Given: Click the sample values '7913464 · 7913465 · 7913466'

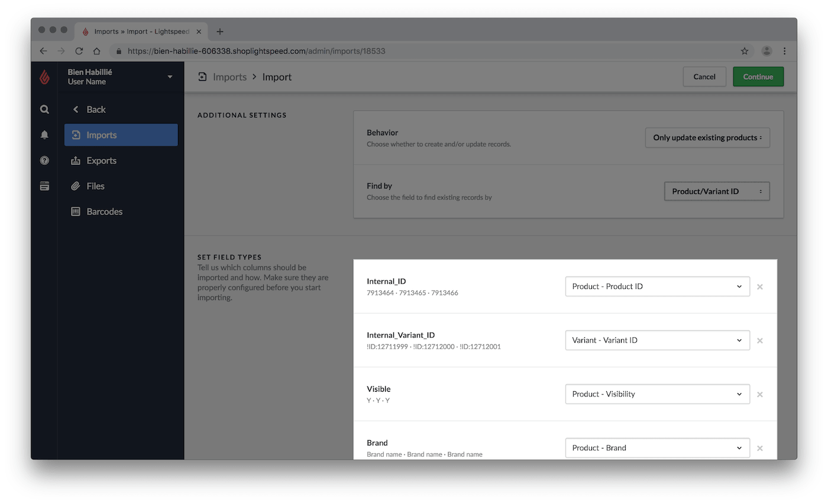Looking at the screenshot, I should [x=412, y=293].
